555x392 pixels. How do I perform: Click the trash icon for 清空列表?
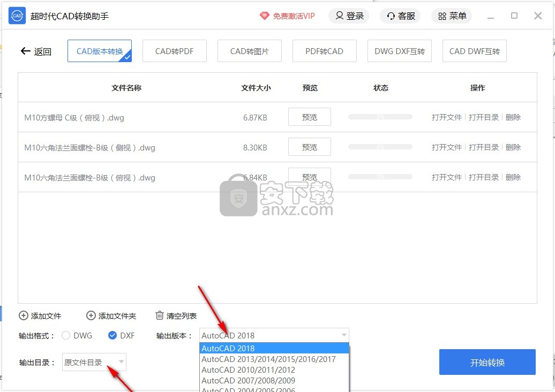[x=160, y=315]
